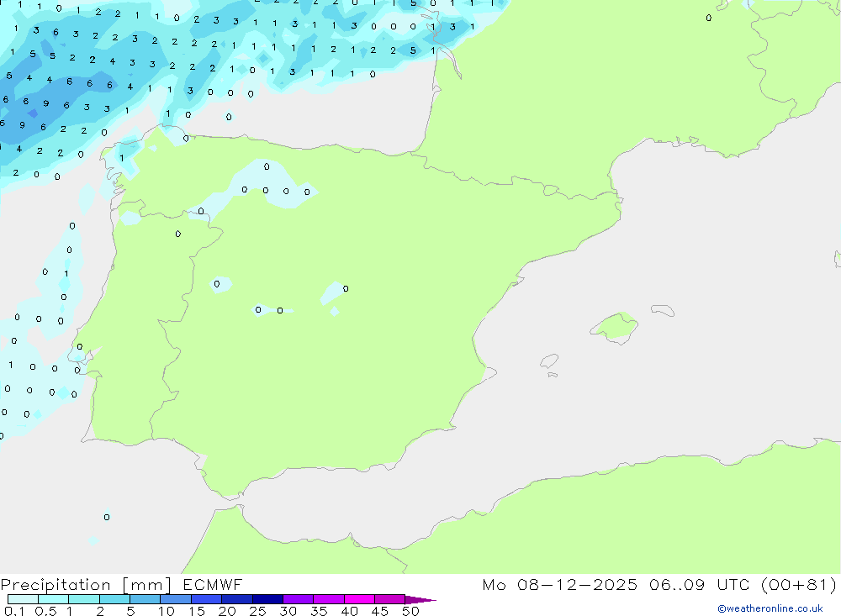Click Menorca island outline on the map
The height and width of the screenshot is (616, 841).
point(663,310)
